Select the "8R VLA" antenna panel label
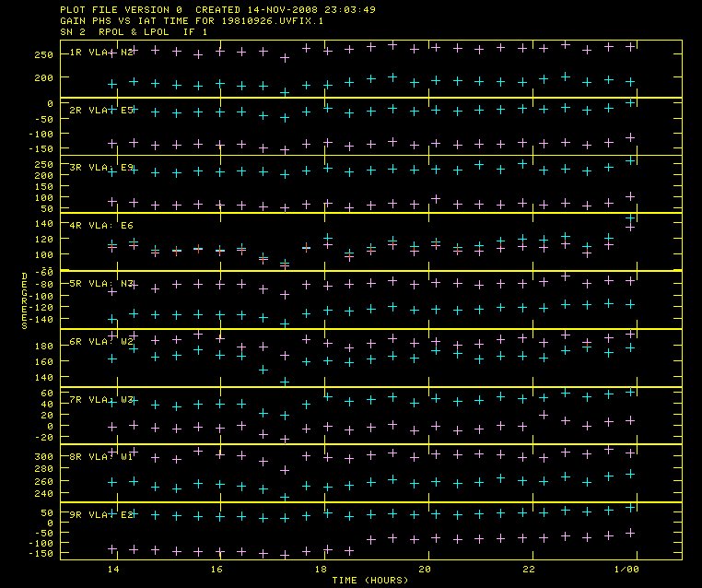The width and height of the screenshot is (702, 588). 103,457
